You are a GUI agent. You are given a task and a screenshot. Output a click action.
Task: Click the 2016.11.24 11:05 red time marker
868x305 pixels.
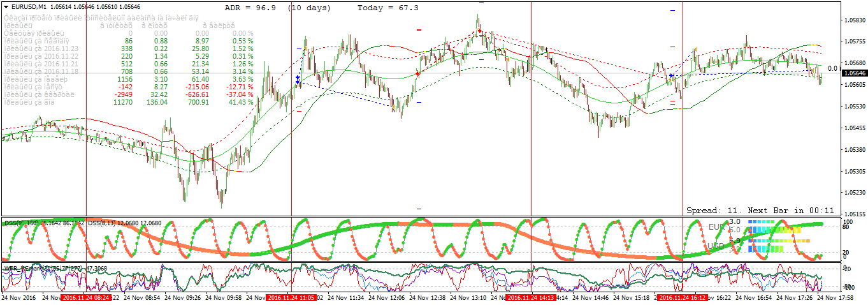[x=291, y=297]
